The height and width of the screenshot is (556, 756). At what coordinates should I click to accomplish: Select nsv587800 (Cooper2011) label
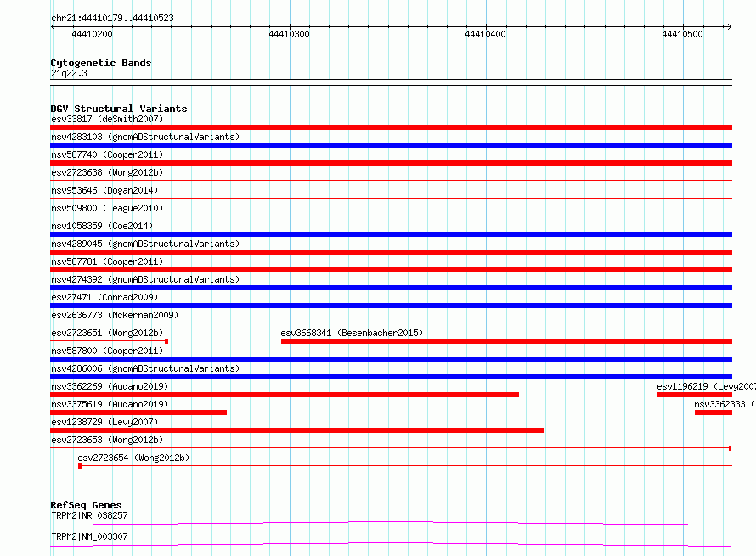[x=107, y=351]
